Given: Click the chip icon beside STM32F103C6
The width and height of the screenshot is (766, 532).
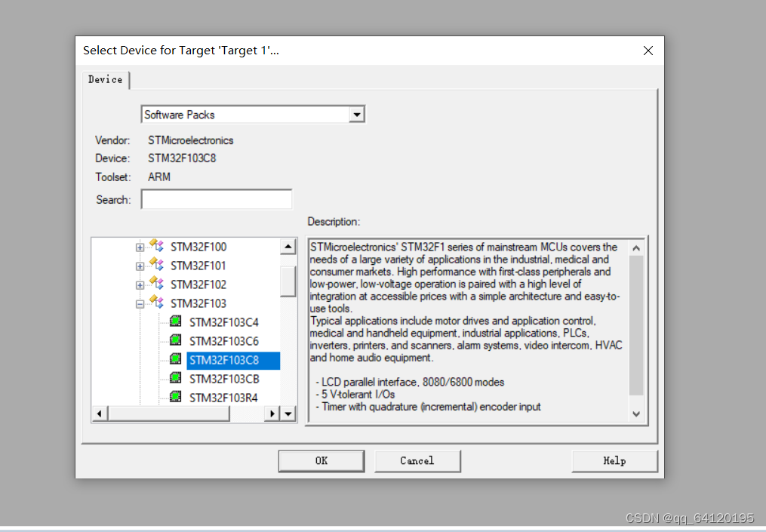Looking at the screenshot, I should click(x=175, y=340).
